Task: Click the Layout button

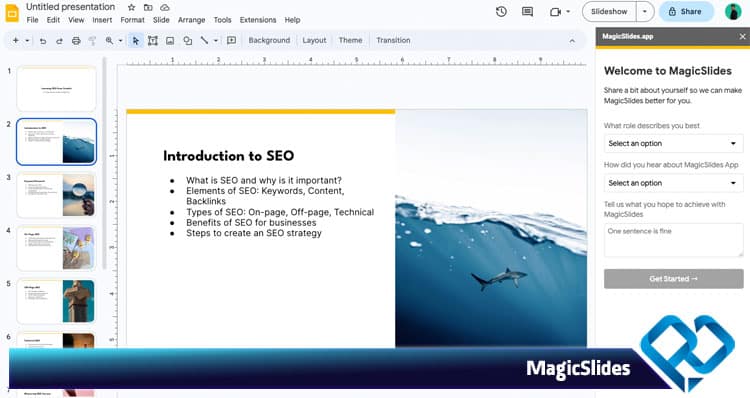Action: (x=314, y=41)
